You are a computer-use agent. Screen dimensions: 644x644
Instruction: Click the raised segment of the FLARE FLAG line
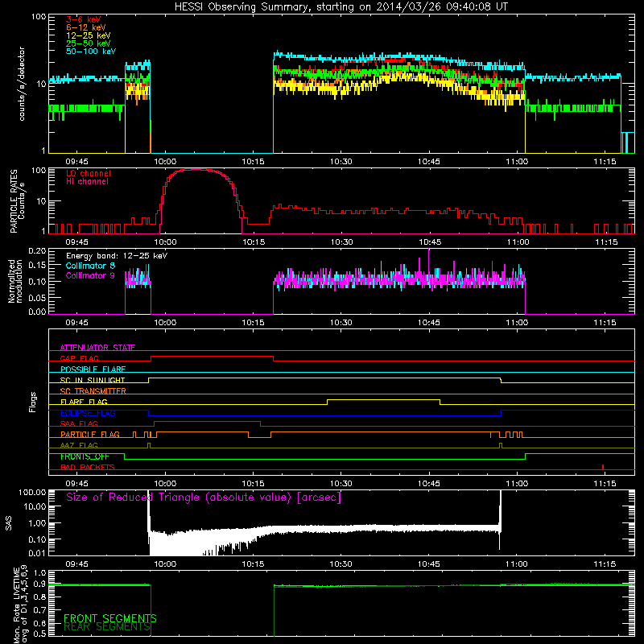(383, 399)
